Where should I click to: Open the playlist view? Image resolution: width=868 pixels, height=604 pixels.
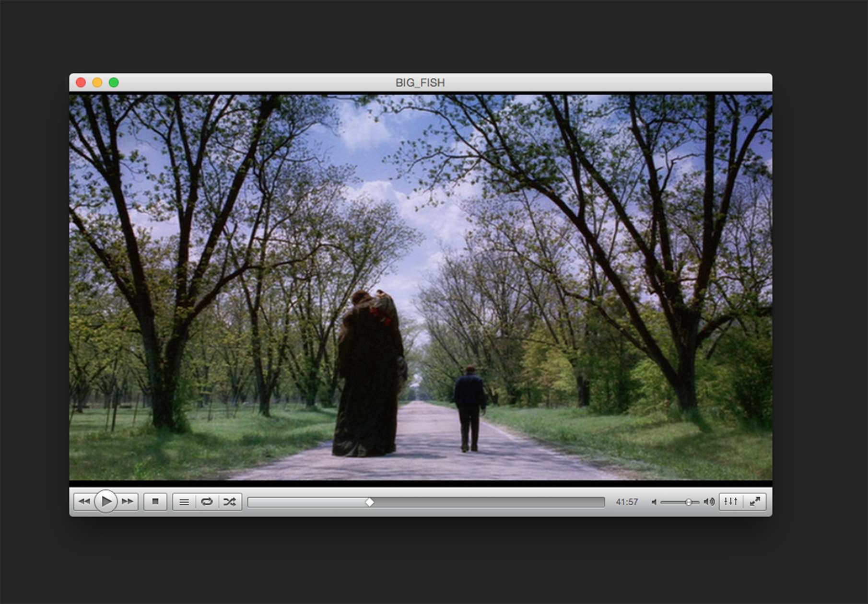click(x=184, y=502)
